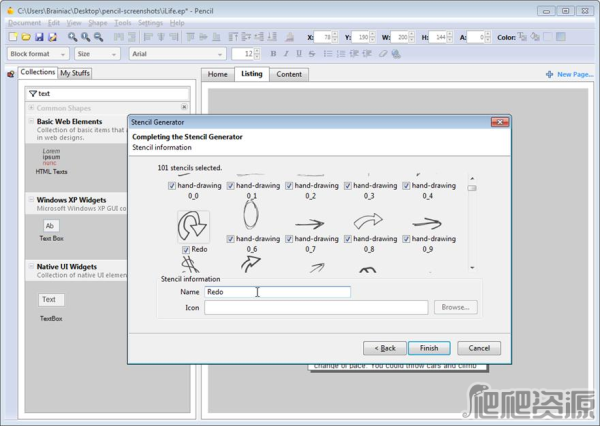Click the Cancel button in the dialog
600x426 pixels.
click(478, 348)
